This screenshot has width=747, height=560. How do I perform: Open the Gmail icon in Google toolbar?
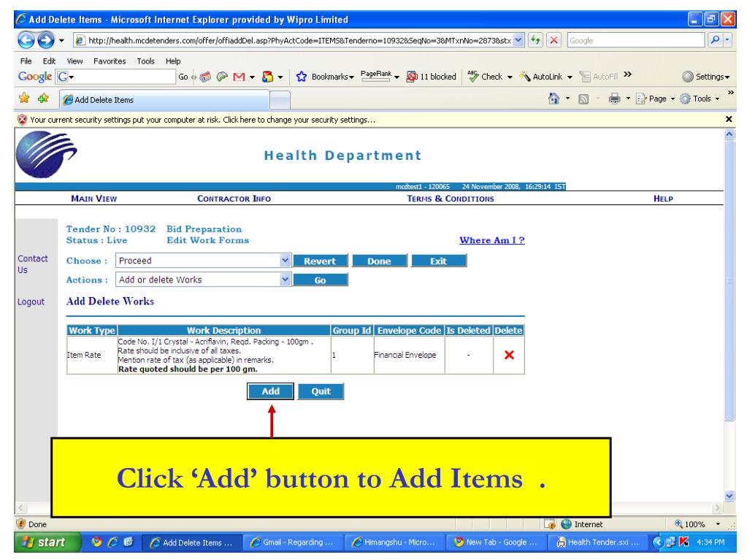(x=239, y=77)
